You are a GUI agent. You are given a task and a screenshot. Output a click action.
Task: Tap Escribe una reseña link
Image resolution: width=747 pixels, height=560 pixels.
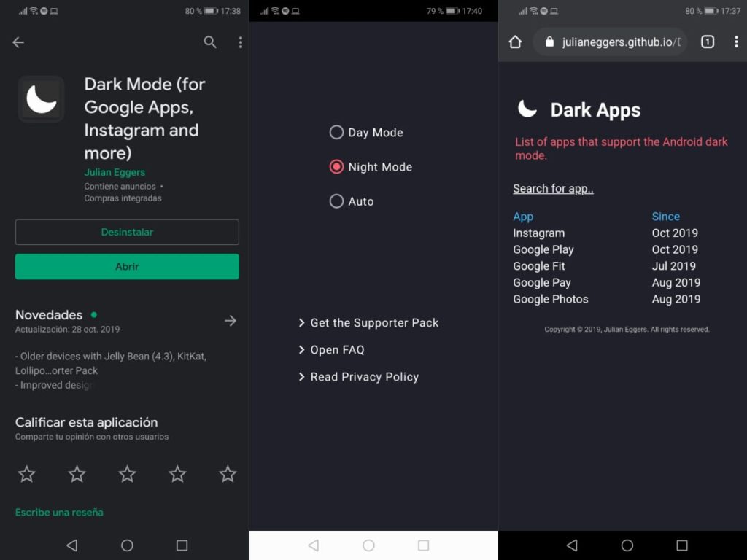(59, 513)
